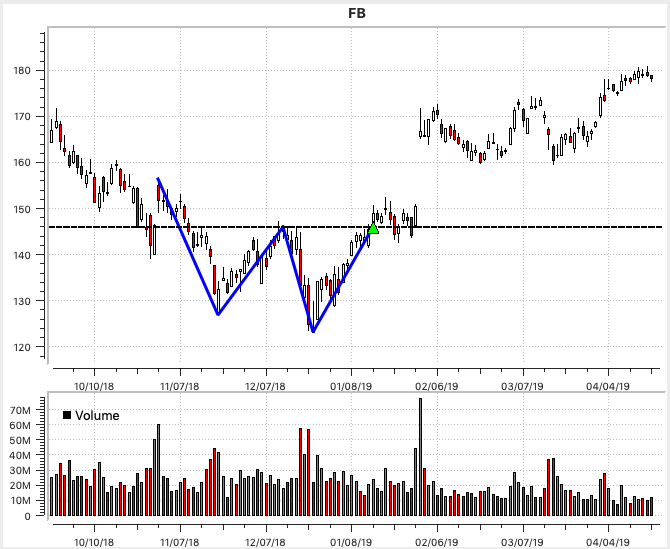
Task: Click 04/04/19 date under volume chart
Action: coord(608,543)
